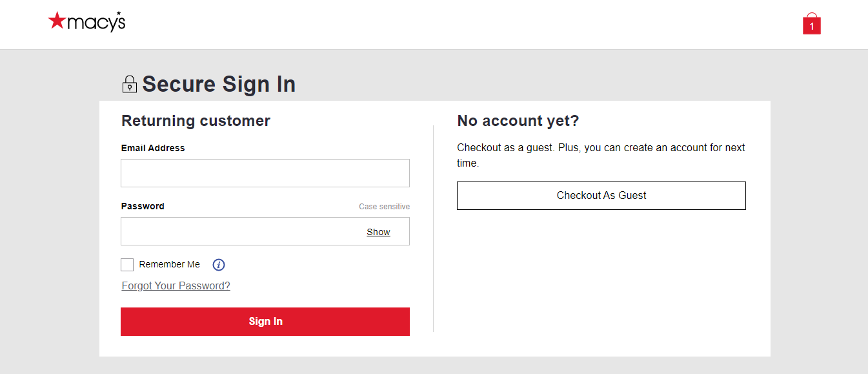The width and height of the screenshot is (868, 374).
Task: Click the macy's wordmark text
Action: (96, 23)
